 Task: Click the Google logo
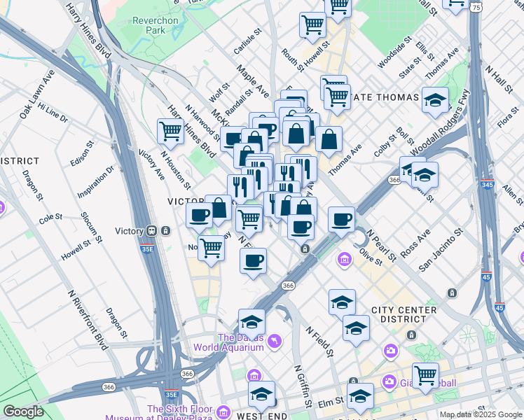pos(24,412)
